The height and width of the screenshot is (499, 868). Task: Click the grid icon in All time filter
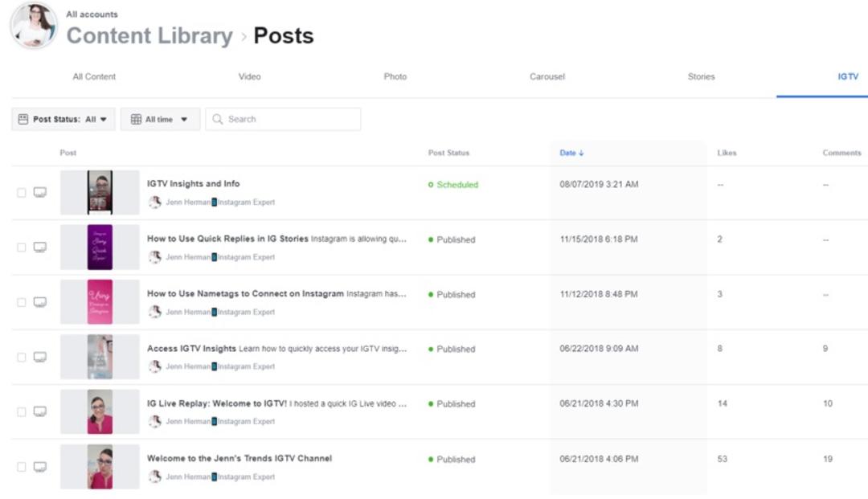coord(136,119)
